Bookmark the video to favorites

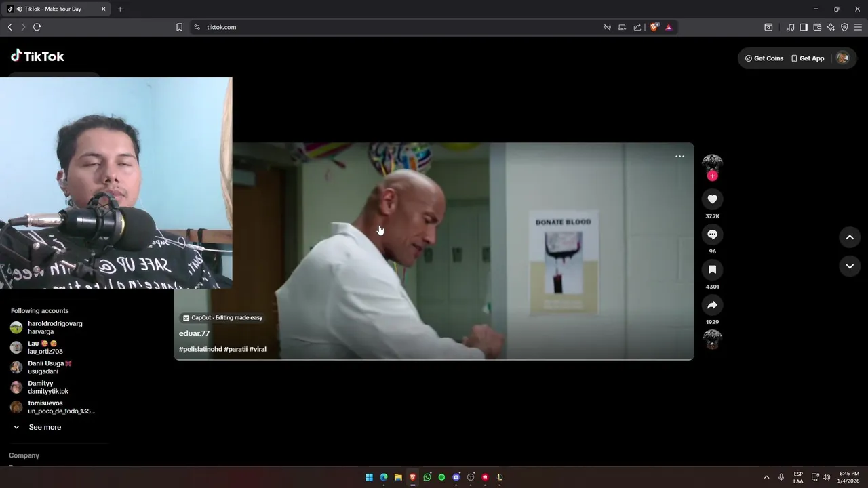click(712, 270)
